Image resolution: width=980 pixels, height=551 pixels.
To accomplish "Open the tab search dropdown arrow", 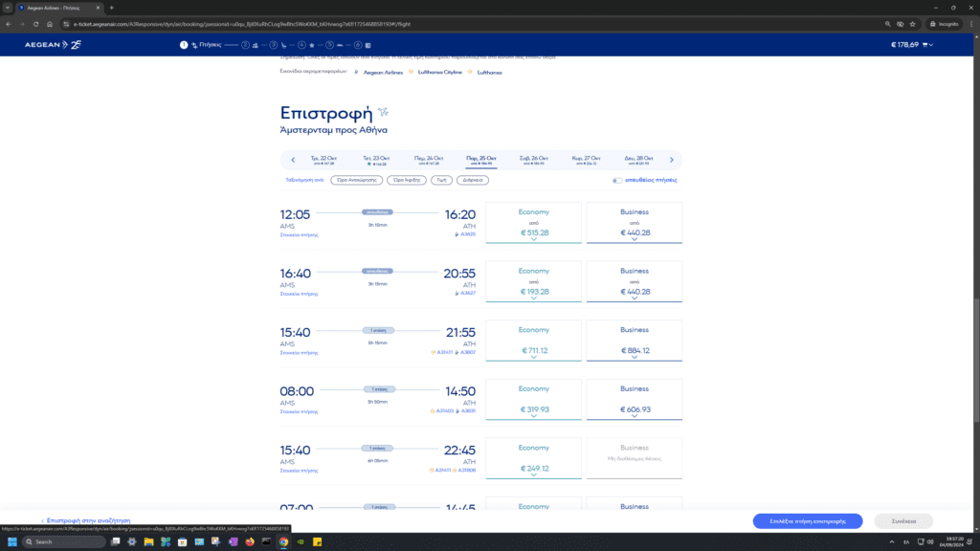I will coord(7,8).
